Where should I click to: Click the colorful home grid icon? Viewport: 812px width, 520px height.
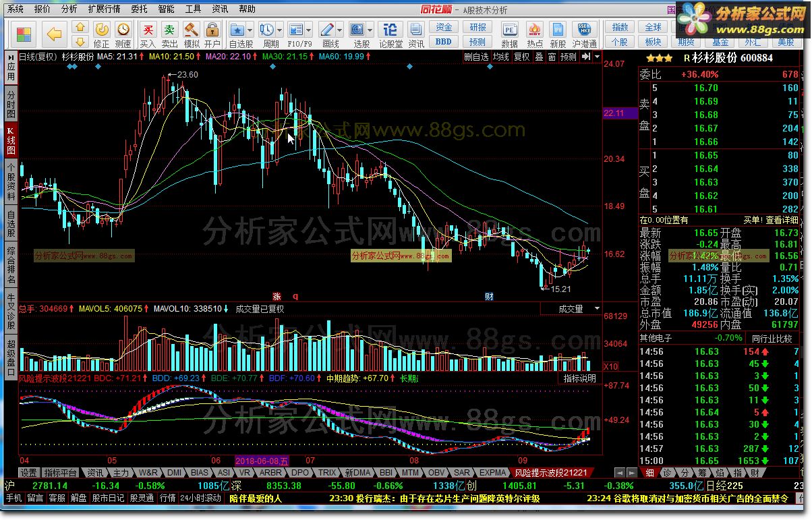24,34
